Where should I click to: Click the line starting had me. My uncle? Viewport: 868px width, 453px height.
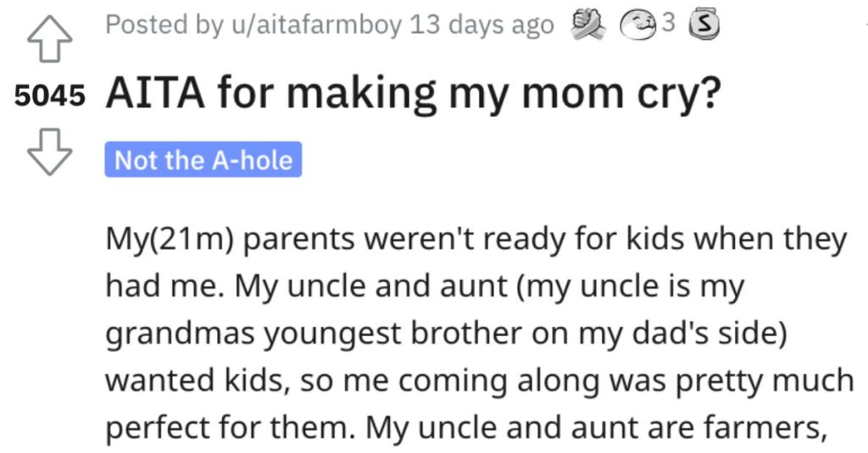pos(425,286)
